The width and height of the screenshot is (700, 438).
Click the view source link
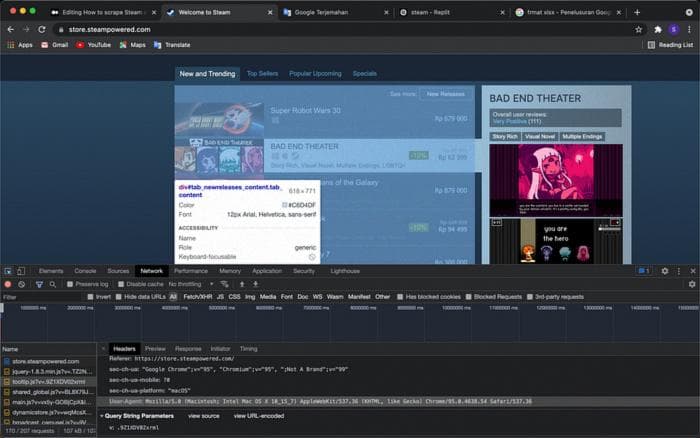coord(204,416)
